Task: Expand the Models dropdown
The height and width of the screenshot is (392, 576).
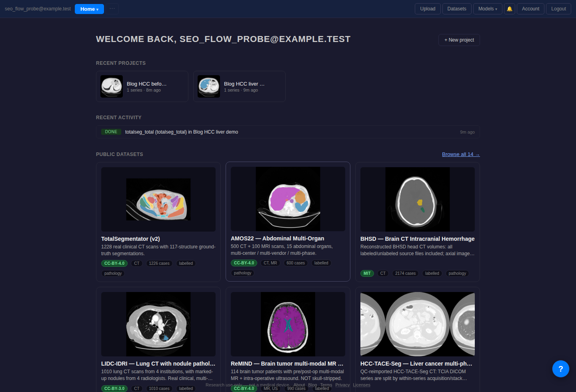Action: 488,9
